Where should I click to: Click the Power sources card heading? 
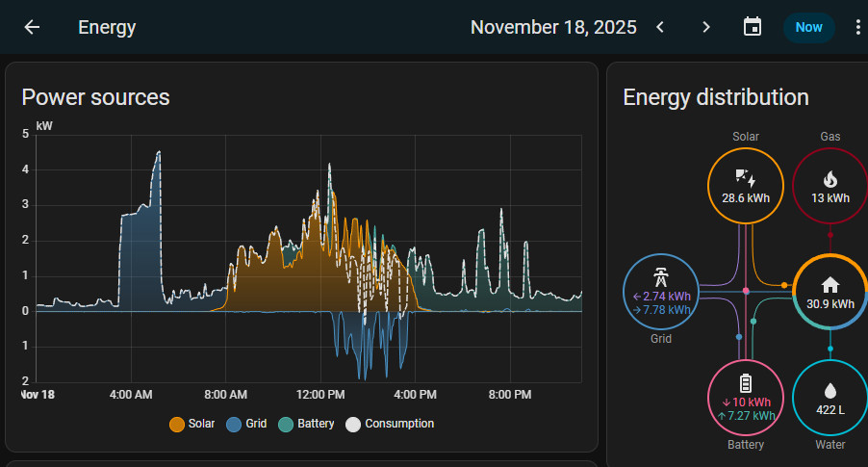tap(95, 97)
